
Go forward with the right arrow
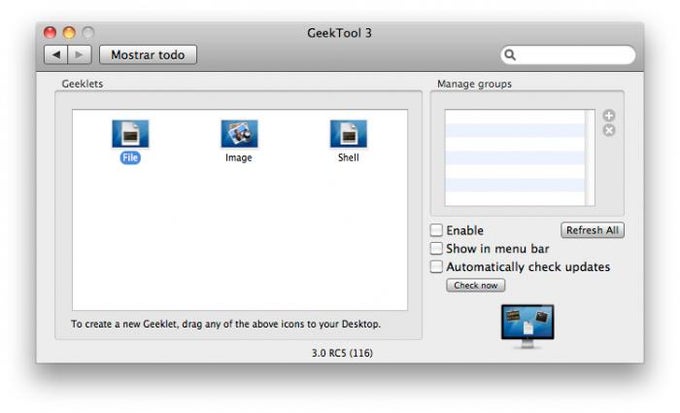coord(79,55)
